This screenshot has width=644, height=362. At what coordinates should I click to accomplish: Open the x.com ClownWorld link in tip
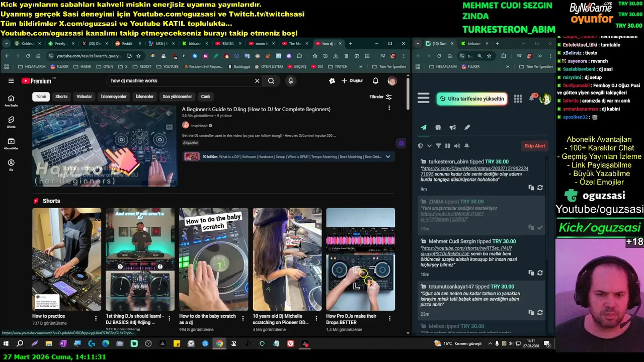tap(474, 171)
